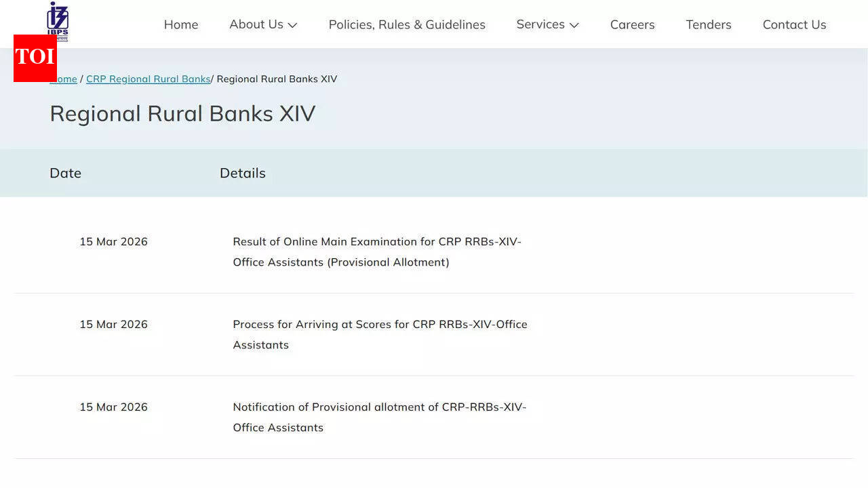Open Policies, Rules & Guidelines
The width and height of the screenshot is (868, 488).
[x=407, y=24]
